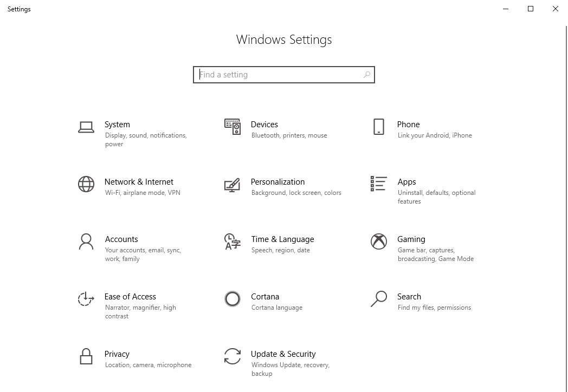568x392 pixels.
Task: Click the magnifier icon in the search box
Action: (x=367, y=75)
